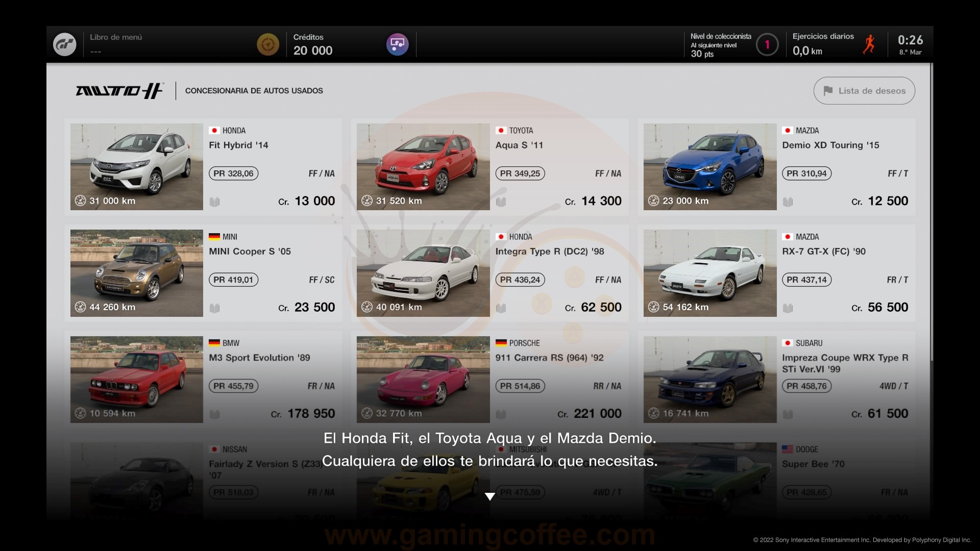Viewport: 980px width, 551px height.
Task: Click the catalog book icon on Integra Type R card
Action: [x=501, y=308]
